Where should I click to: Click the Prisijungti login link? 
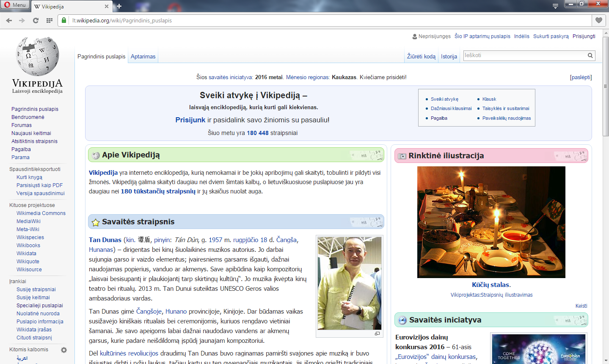pyautogui.click(x=584, y=36)
